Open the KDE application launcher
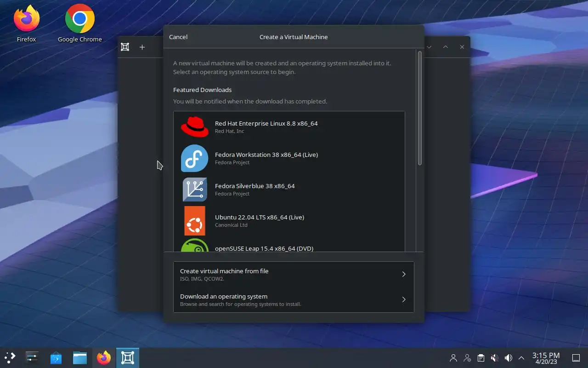The width and height of the screenshot is (588, 368). point(10,358)
